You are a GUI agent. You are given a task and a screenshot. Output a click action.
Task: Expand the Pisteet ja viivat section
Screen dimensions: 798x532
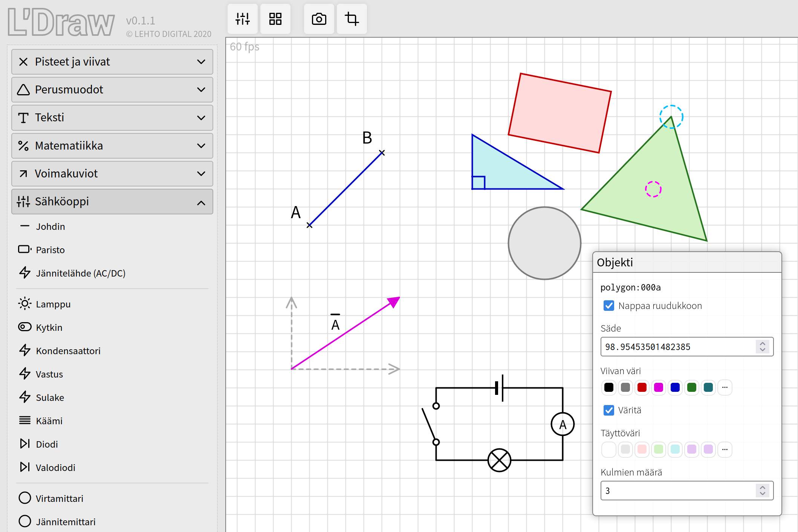point(112,62)
